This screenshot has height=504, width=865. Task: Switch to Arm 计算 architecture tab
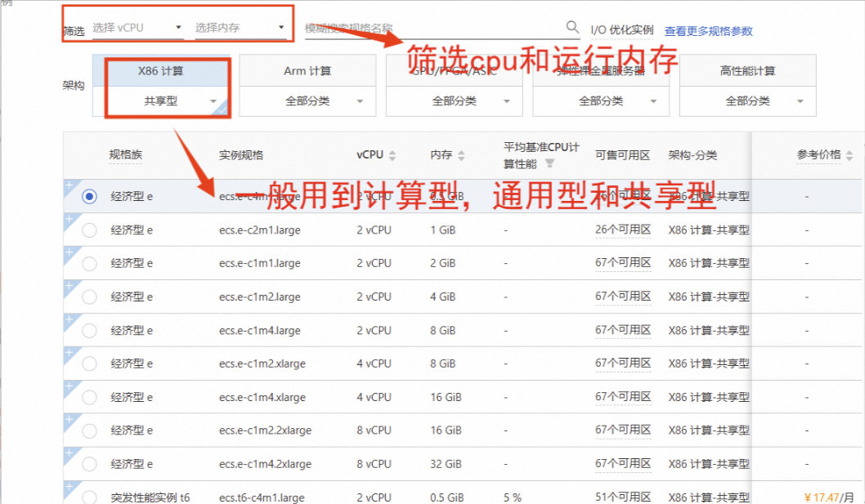307,71
